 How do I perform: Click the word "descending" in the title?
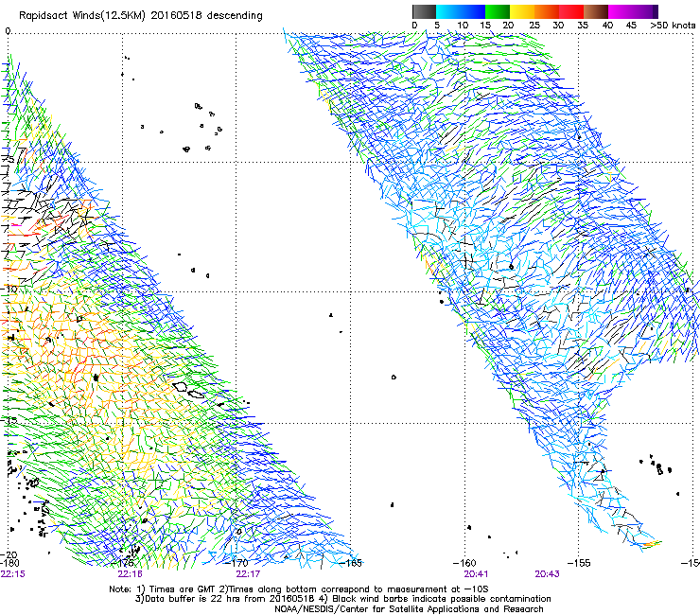(x=235, y=16)
